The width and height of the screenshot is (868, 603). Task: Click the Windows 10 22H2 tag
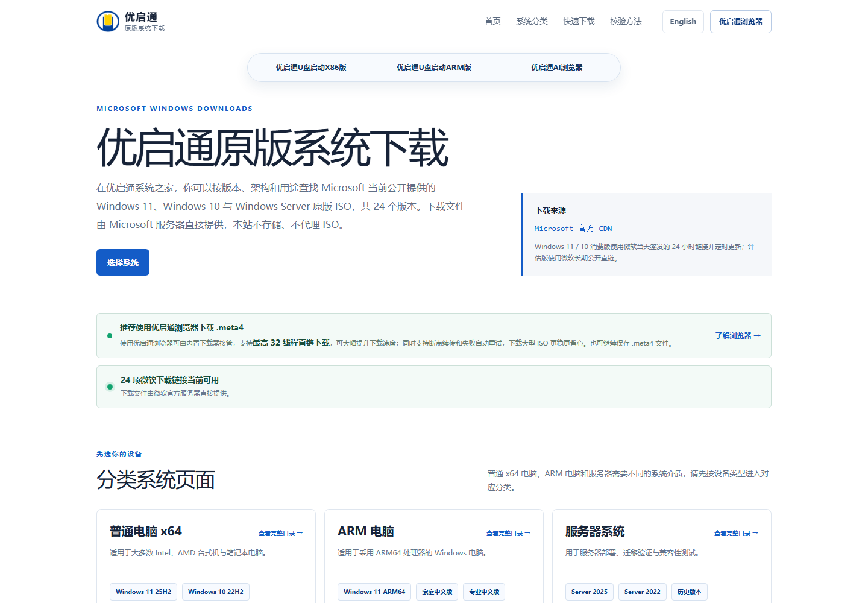[x=216, y=592]
